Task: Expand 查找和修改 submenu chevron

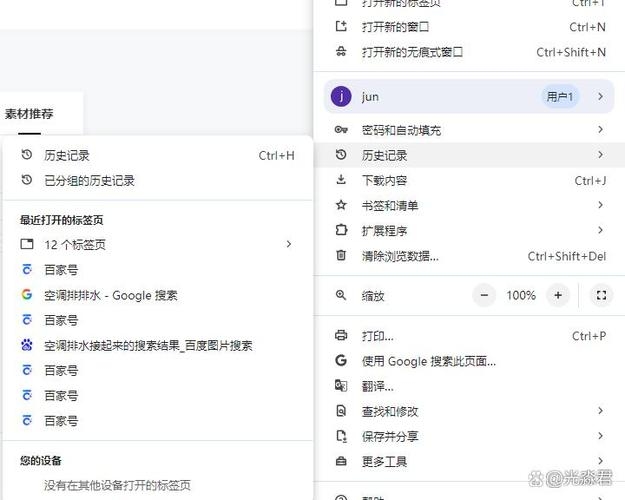Action: pos(600,411)
